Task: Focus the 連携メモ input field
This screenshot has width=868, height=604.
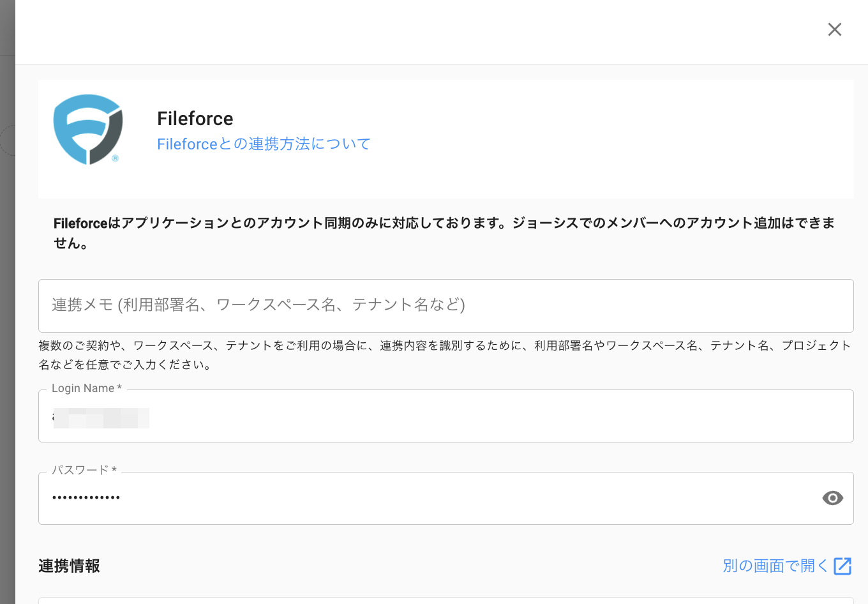Action: tap(445, 305)
